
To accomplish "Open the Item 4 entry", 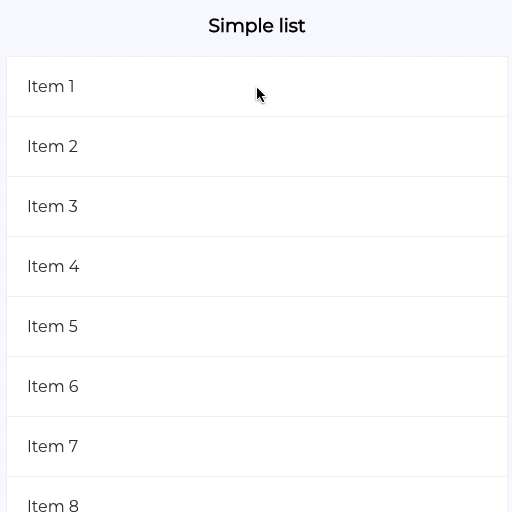I will [257, 267].
